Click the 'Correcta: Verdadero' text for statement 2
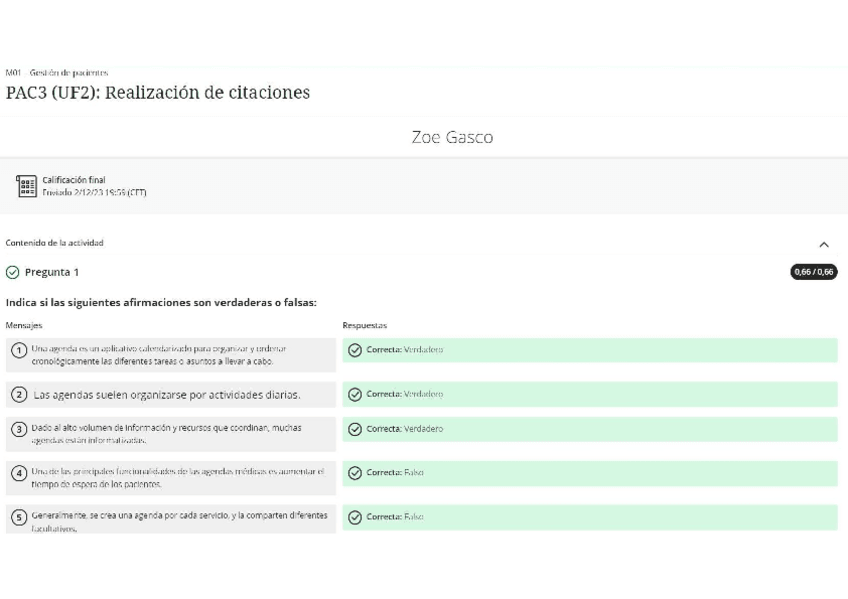 click(405, 394)
